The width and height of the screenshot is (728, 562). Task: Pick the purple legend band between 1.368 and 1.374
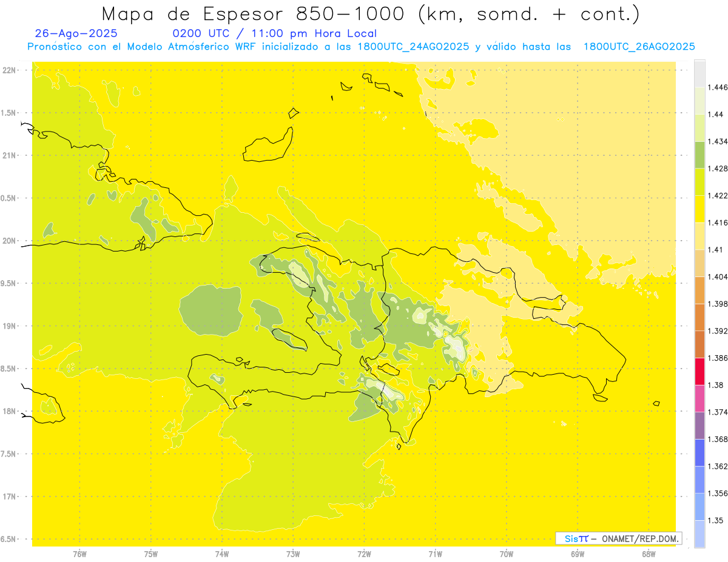[x=699, y=425]
